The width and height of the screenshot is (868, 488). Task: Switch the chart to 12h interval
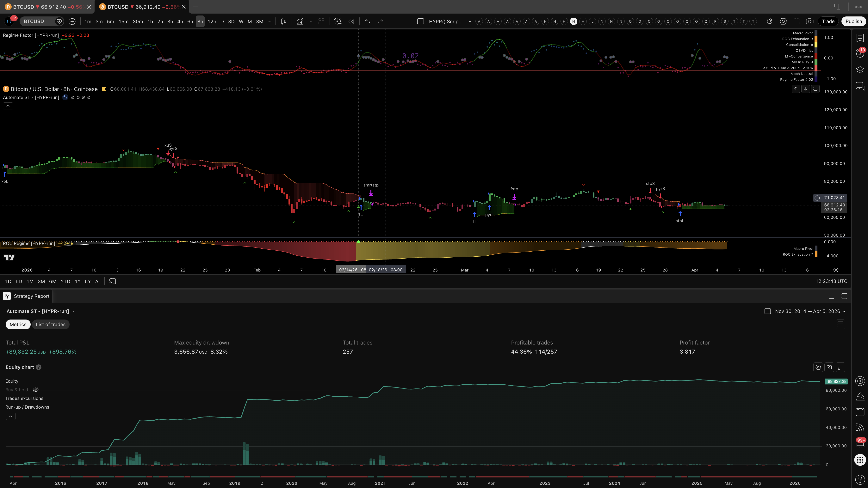pos(212,21)
